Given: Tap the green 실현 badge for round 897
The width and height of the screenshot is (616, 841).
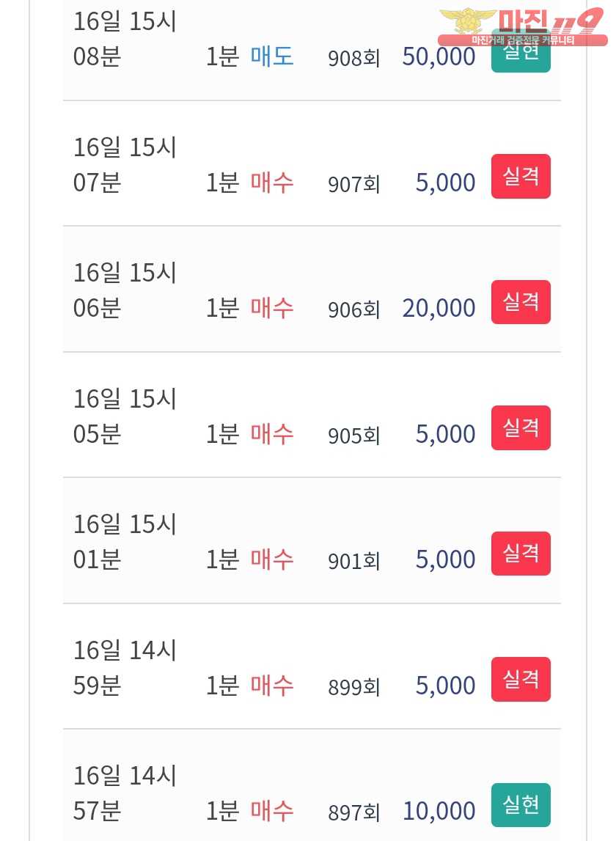Looking at the screenshot, I should click(521, 804).
